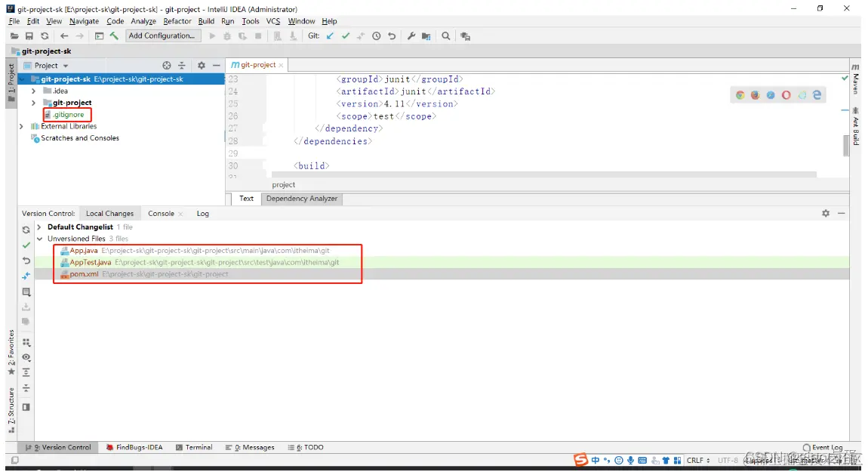This screenshot has width=868, height=472.
Task: Open the 6: TODO tool window
Action: [306, 447]
